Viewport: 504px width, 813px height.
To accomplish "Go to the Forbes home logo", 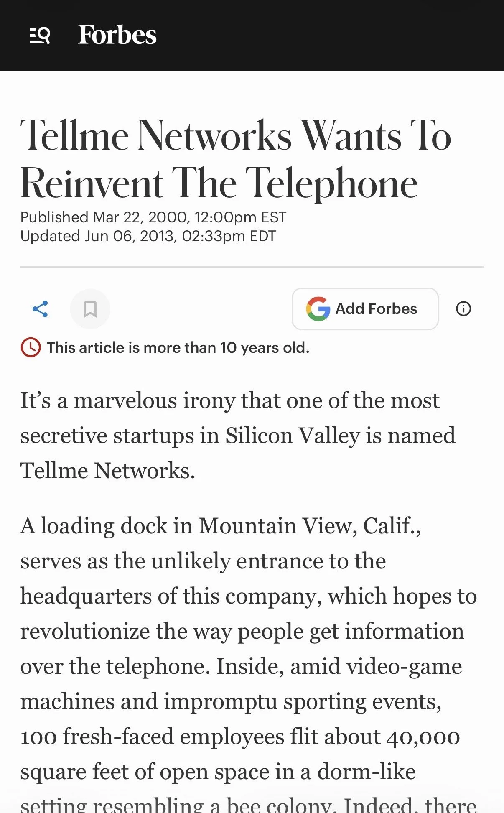I will point(117,35).
